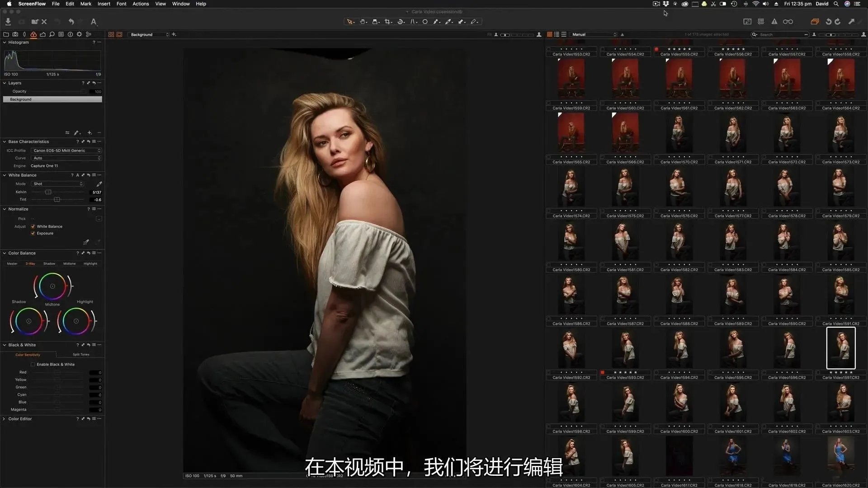This screenshot has width=868, height=488.
Task: Select the 3-Way color balance tab
Action: click(x=30, y=263)
